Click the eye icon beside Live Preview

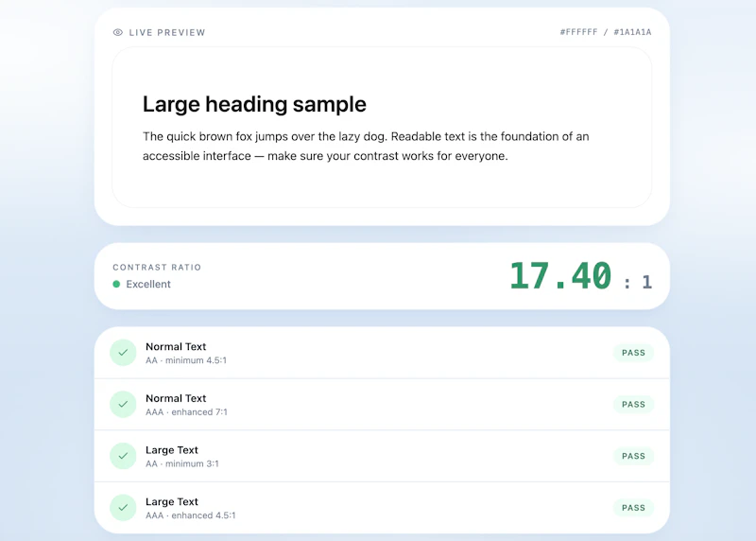[117, 32]
